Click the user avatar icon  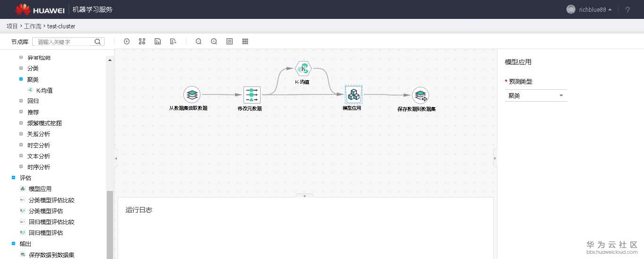click(571, 9)
